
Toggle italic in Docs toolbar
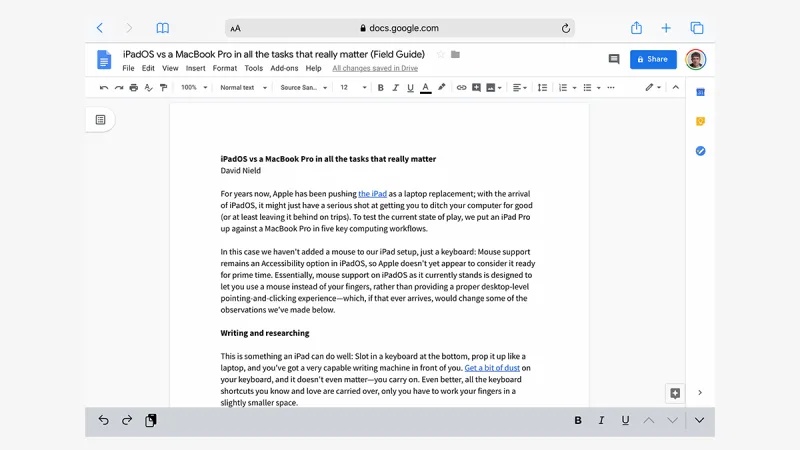[x=395, y=88]
